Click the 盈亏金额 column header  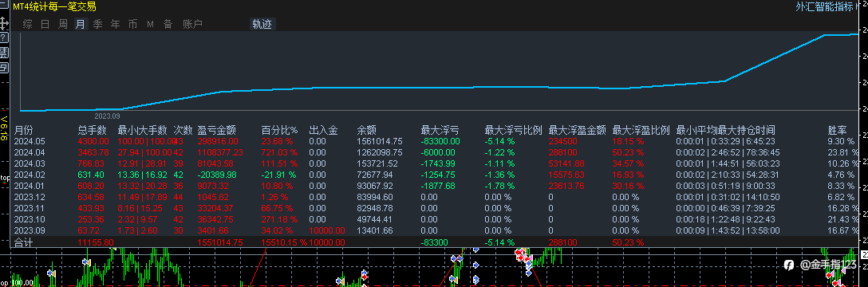click(x=217, y=131)
